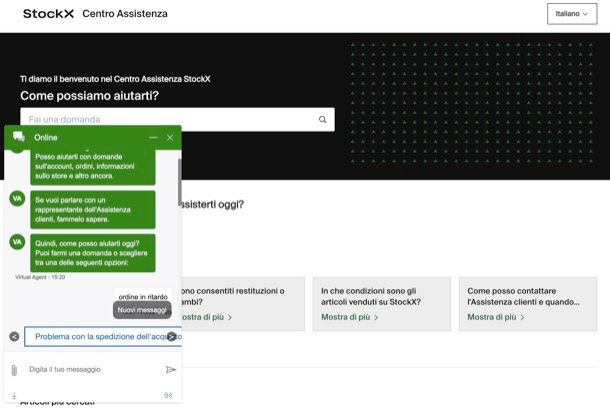Click the VA avatar beside 'Se vuoi parlare'
Screen dimensions: 610x412
coord(17,198)
